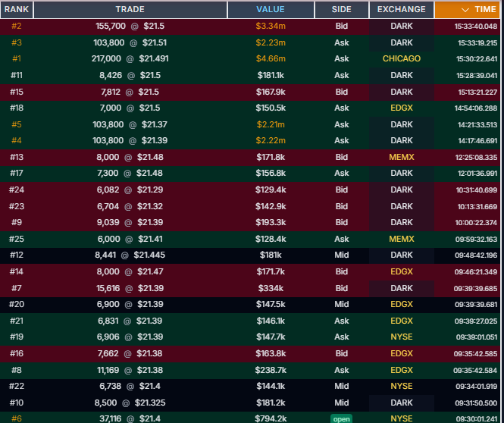This screenshot has width=504, height=423.
Task: Click the #20 rank cell
Action: [17, 304]
